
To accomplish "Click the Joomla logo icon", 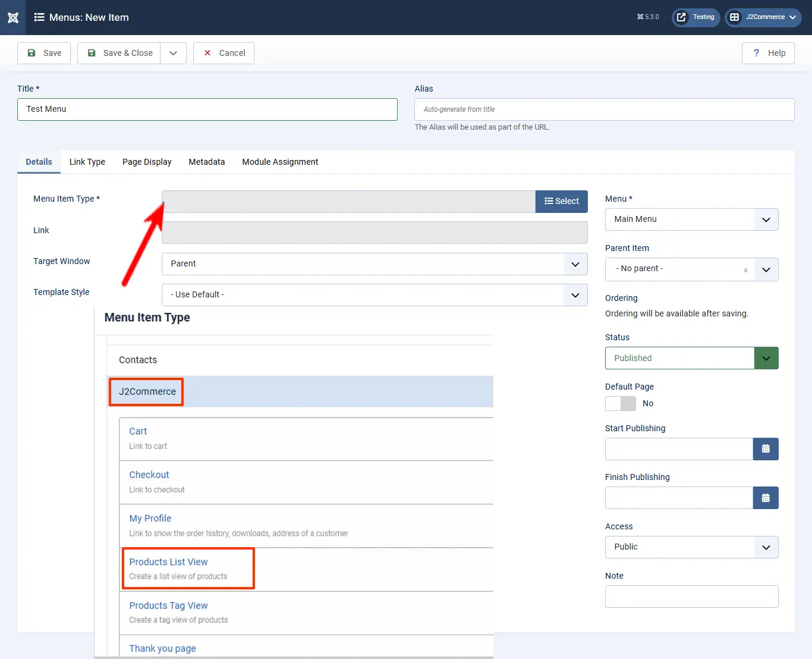I will [x=13, y=17].
